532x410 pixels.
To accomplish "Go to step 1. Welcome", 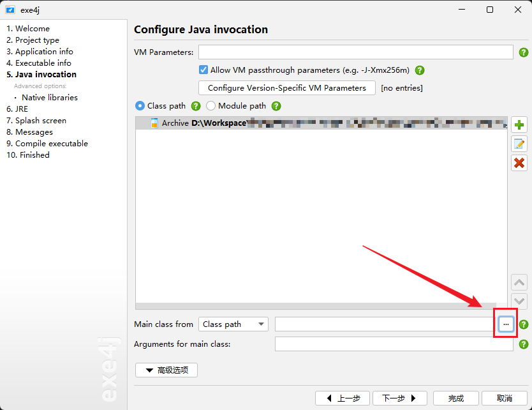I will [28, 29].
